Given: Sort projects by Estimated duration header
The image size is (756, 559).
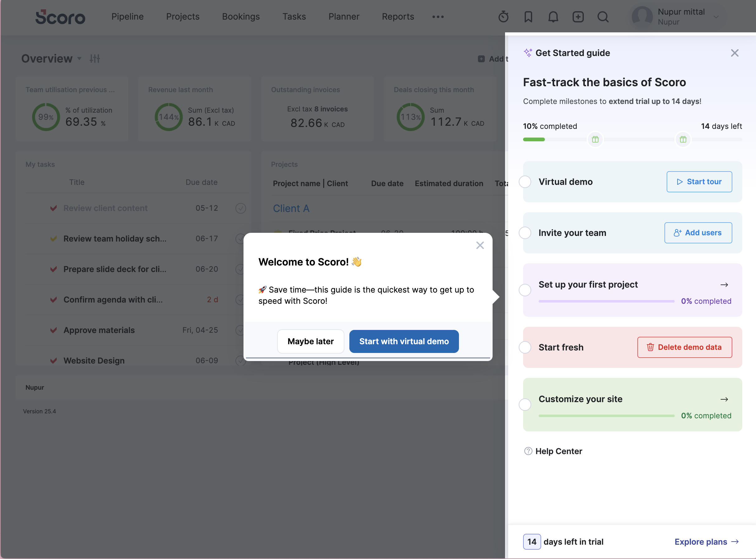Looking at the screenshot, I should point(449,183).
